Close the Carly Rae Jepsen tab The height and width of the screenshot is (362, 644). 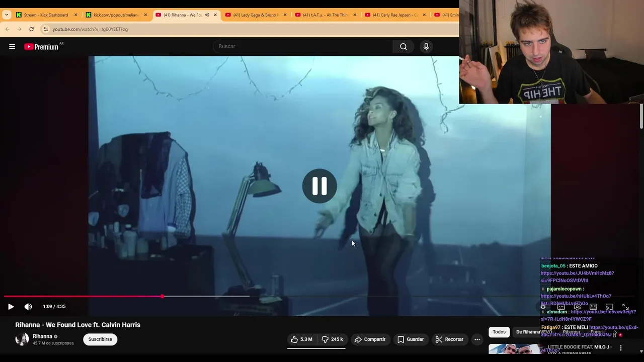424,15
